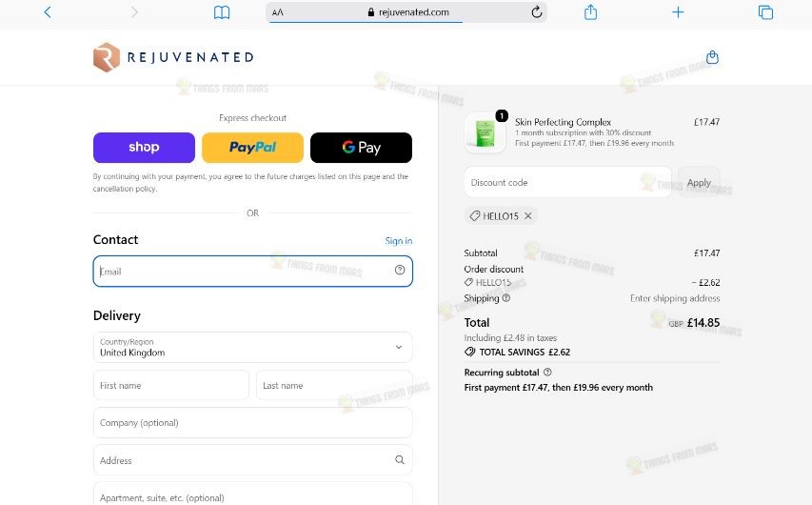Viewport: 812px width, 505px height.
Task: Click Including £2.48 in taxes text
Action: point(510,337)
